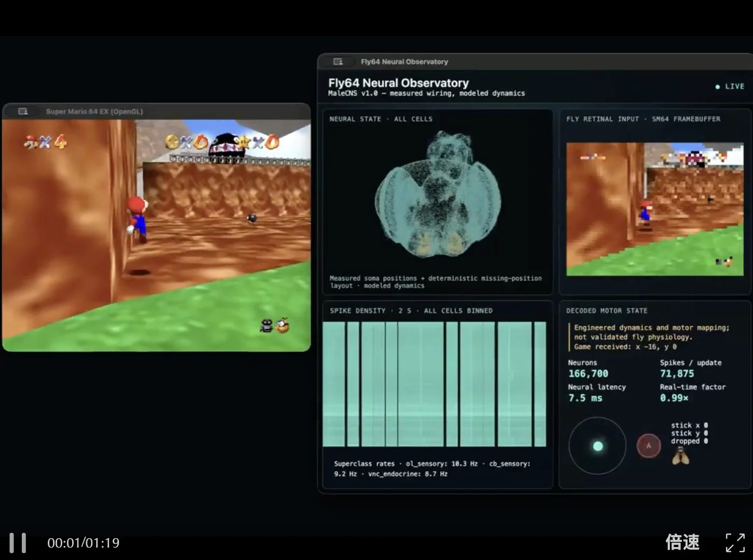Click the Fly64 Neural Observatory title bar text
Image resolution: width=753 pixels, height=560 pixels.
[x=404, y=62]
